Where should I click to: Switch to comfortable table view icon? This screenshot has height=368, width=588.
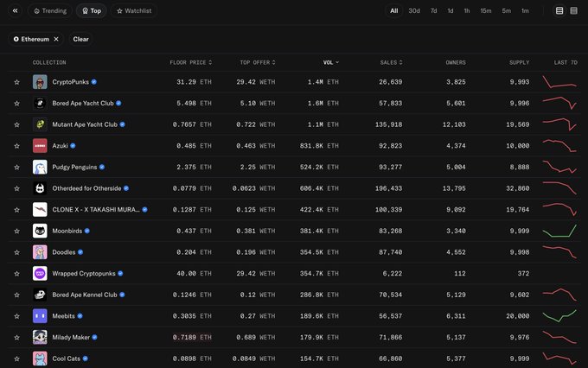tap(559, 11)
